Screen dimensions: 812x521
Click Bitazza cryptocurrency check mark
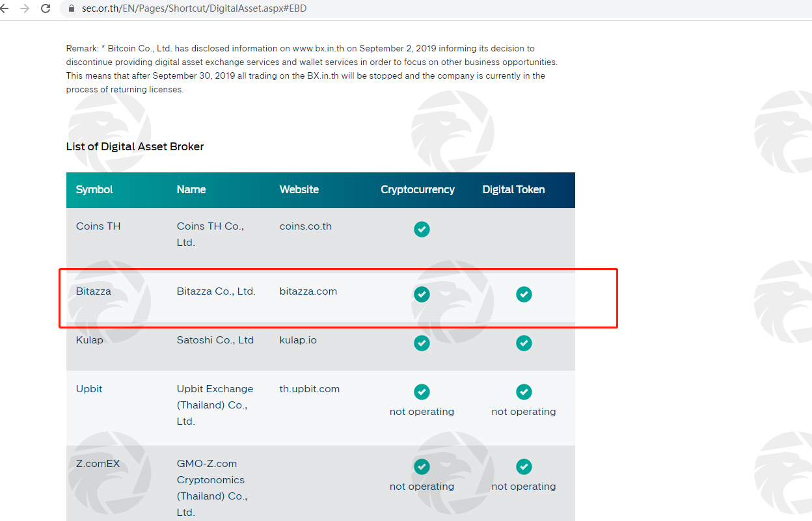click(422, 294)
